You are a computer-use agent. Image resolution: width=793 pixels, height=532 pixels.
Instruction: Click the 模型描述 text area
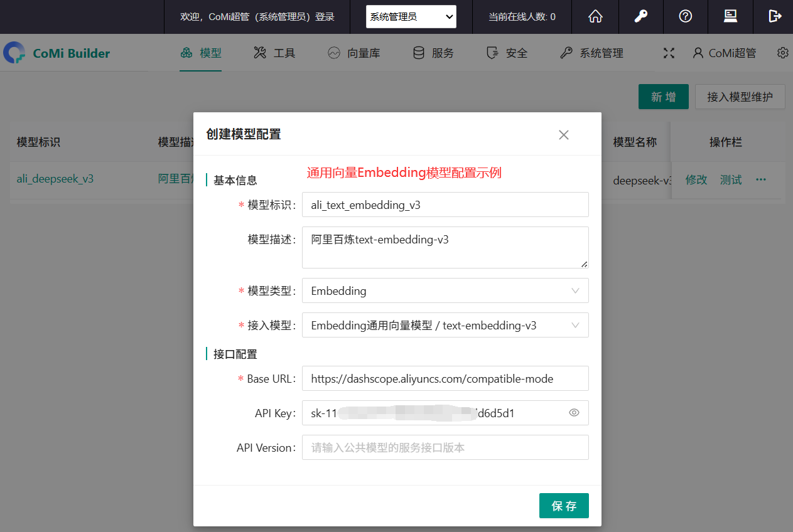click(x=445, y=248)
